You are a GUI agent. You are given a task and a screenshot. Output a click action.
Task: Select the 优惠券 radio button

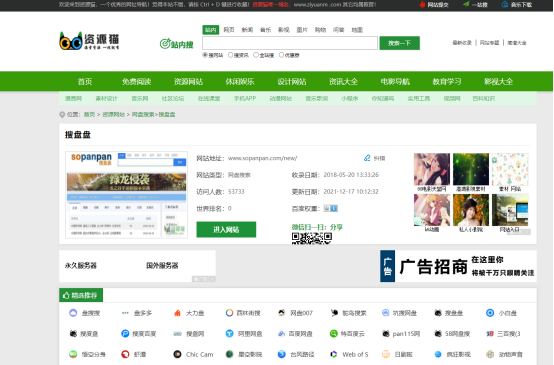[x=282, y=55]
